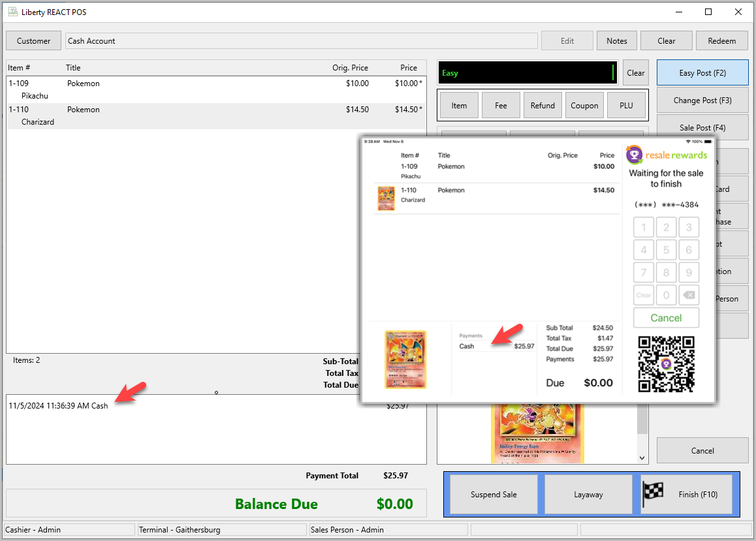Activate Sale Post (F4)
This screenshot has height=541, width=756.
[702, 128]
